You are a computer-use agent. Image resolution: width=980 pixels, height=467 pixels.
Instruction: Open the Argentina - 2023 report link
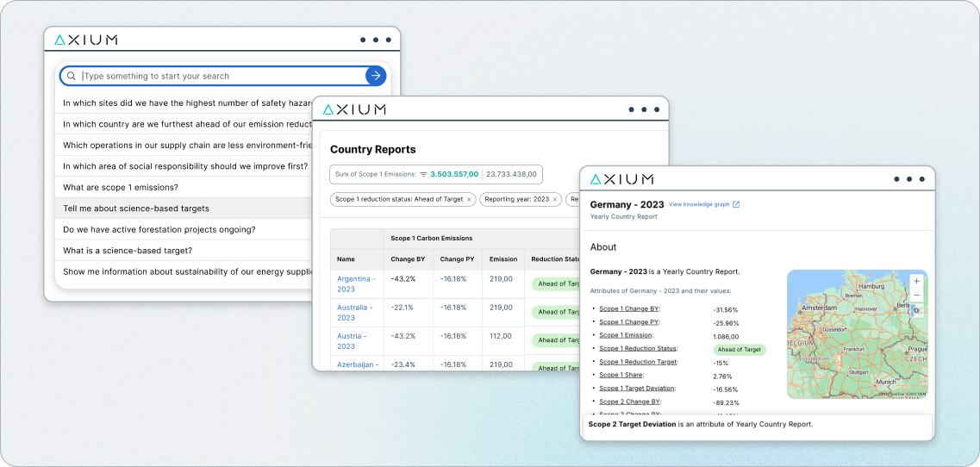(356, 283)
